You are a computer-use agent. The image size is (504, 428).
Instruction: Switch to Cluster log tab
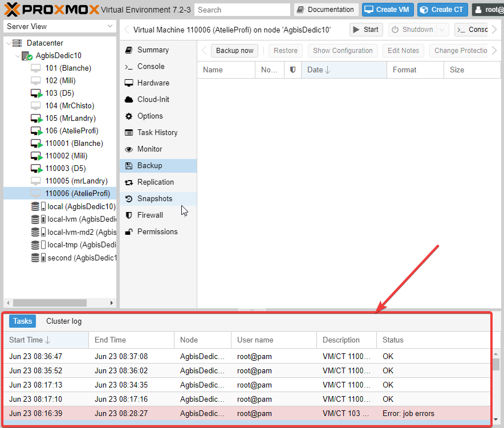tap(64, 321)
